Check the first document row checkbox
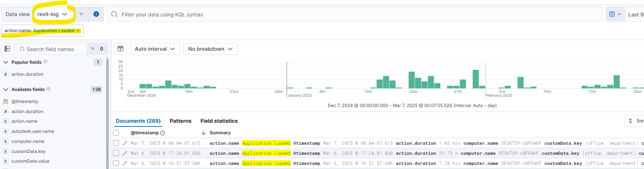Screen dimensions: 644x169 (116, 143)
